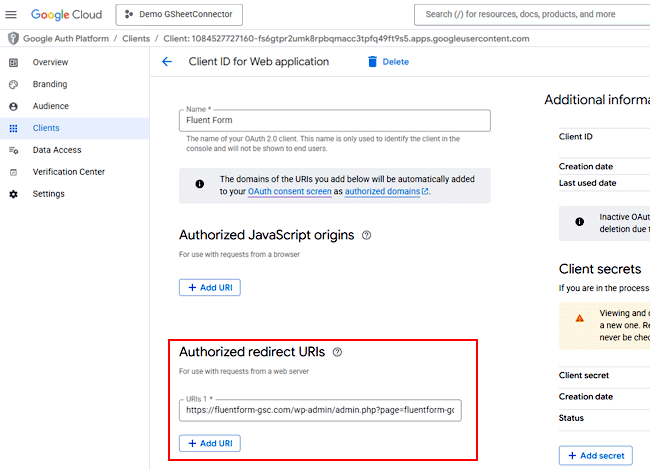Click Add URI under redirect URIs
Viewport: 650px width, 470px height.
(210, 443)
